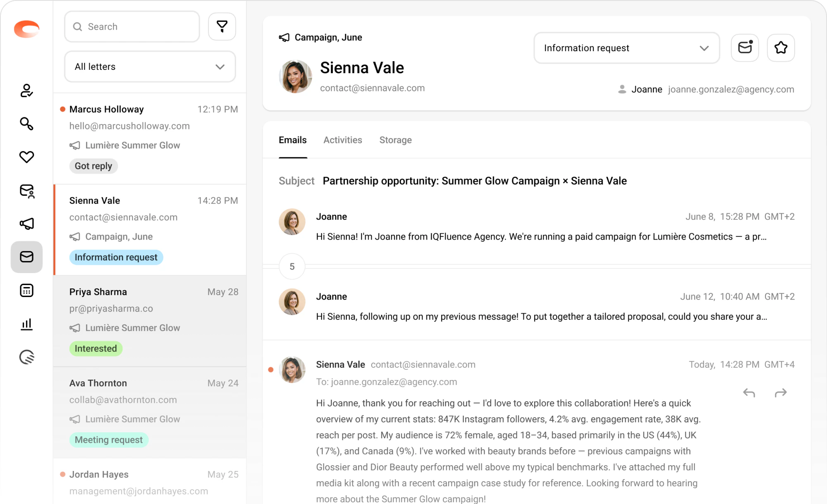
Task: Star Sienna Vale as favorite
Action: coord(781,48)
